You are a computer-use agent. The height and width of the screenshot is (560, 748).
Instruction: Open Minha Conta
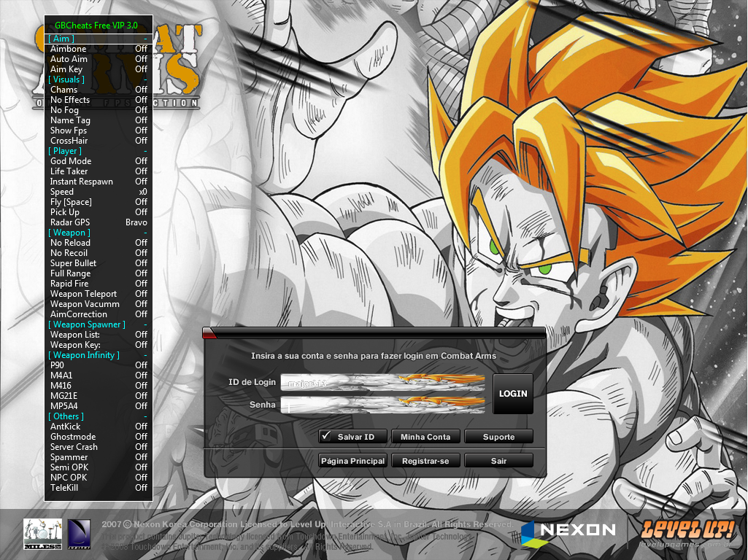425,437
